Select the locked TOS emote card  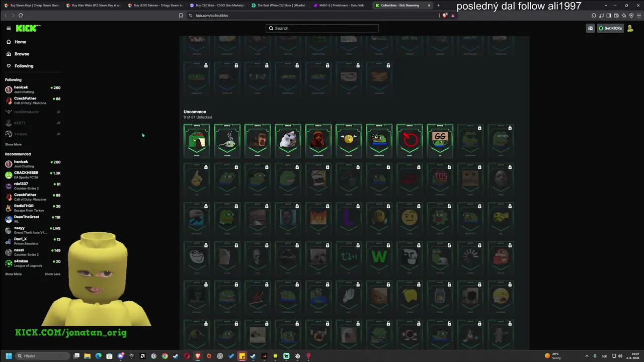(x=440, y=179)
